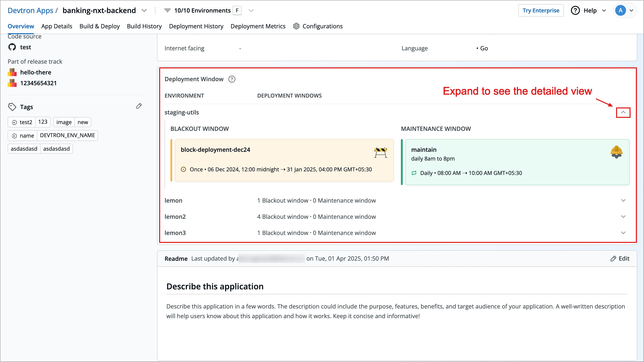Viewport: 644px width, 362px height.
Task: Open the 12345654321 release track
Action: click(38, 83)
